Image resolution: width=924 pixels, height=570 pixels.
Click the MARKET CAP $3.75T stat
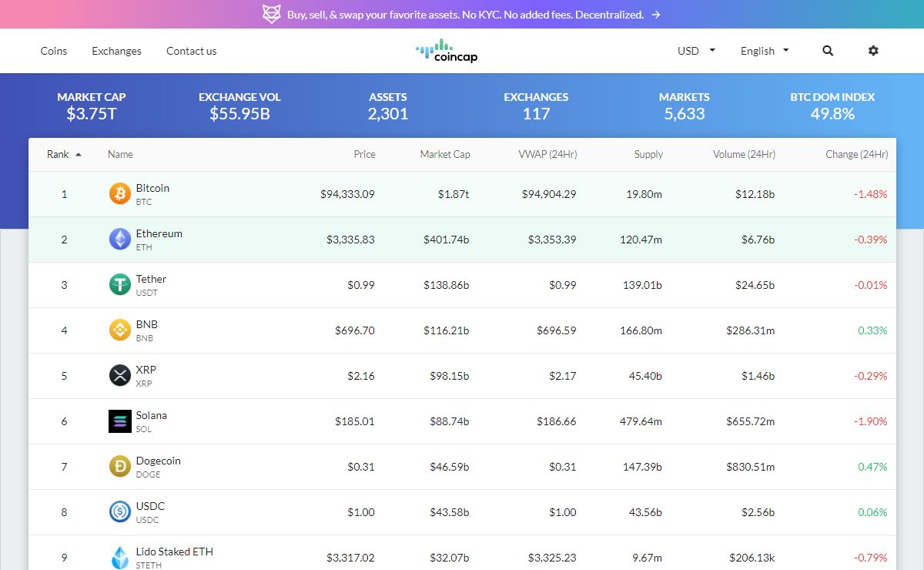click(x=91, y=106)
